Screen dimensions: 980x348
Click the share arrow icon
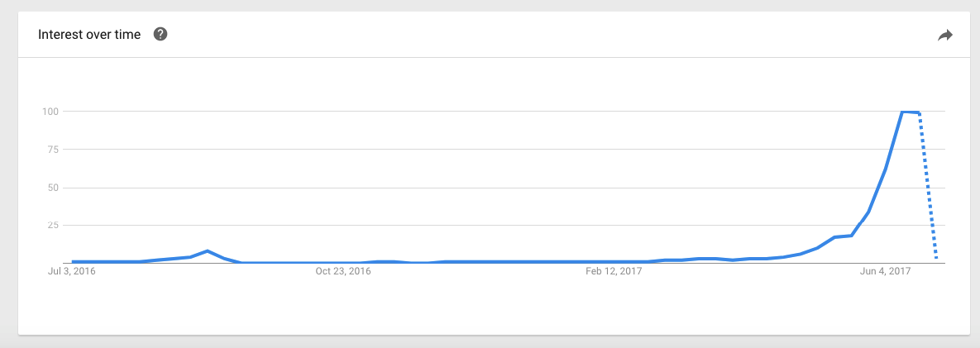point(944,36)
